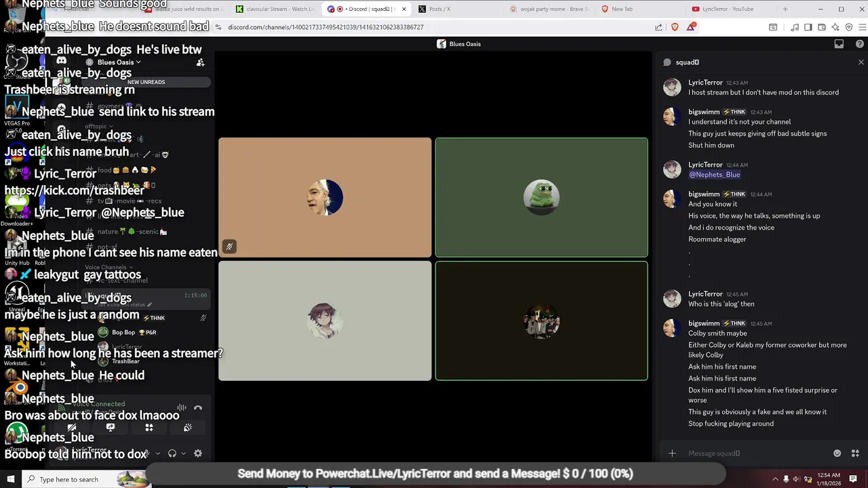
Task: Open the Discord inbox icon
Action: [x=839, y=44]
